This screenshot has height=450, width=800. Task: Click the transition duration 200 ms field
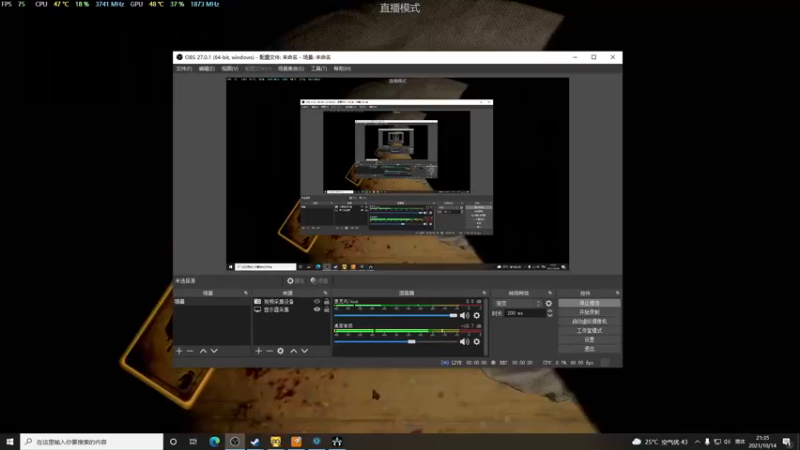[524, 313]
